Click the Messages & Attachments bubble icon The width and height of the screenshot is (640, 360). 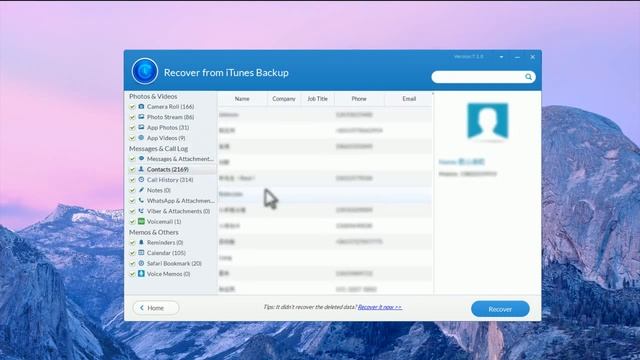(x=141, y=158)
